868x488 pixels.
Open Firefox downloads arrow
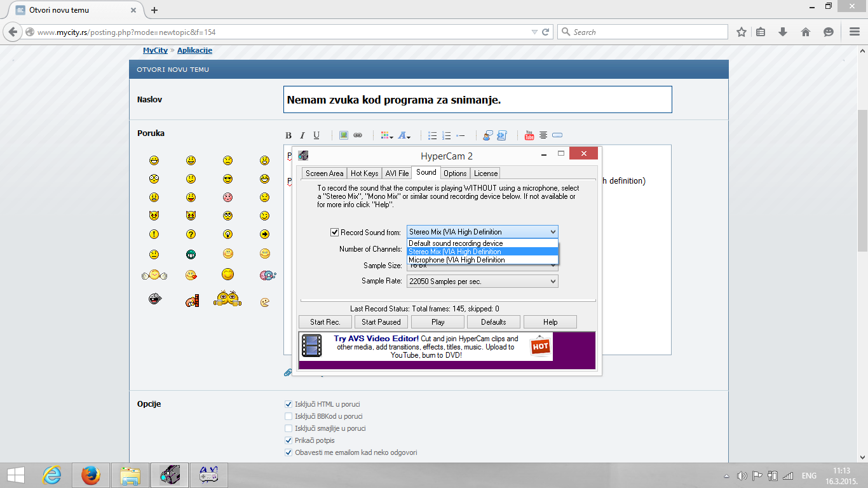point(783,32)
